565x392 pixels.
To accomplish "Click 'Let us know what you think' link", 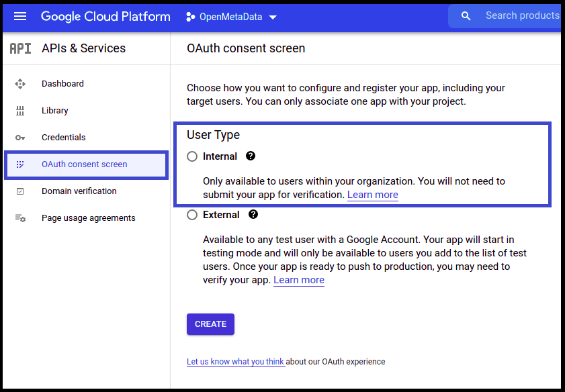I will tap(235, 362).
